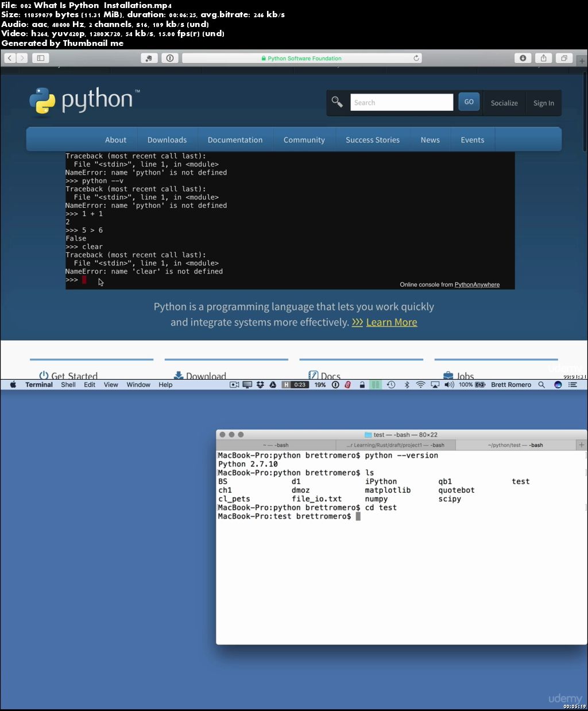Open the Download section heading
This screenshot has height=711, width=588.
(200, 376)
